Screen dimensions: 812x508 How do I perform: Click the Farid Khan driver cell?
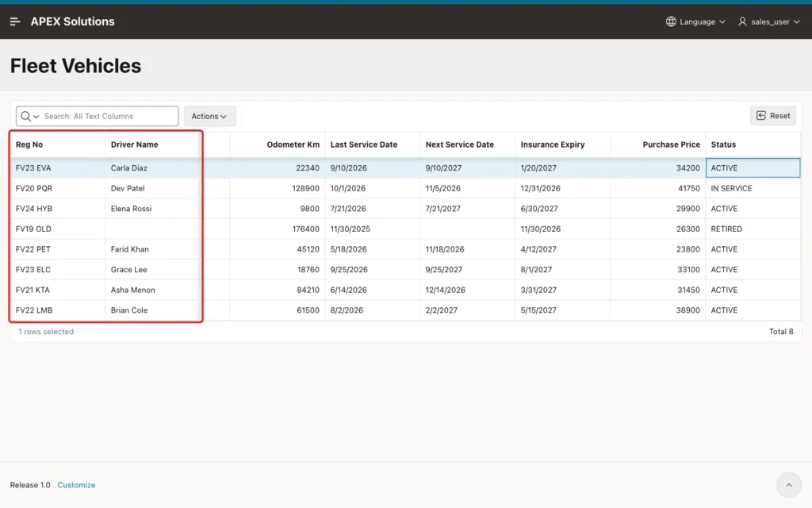[152, 248]
